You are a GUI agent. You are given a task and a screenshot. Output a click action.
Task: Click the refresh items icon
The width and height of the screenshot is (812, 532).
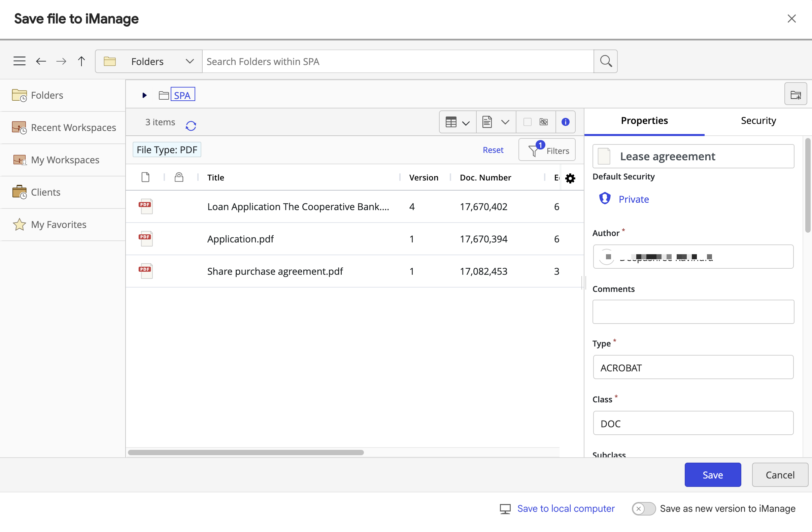pos(191,126)
